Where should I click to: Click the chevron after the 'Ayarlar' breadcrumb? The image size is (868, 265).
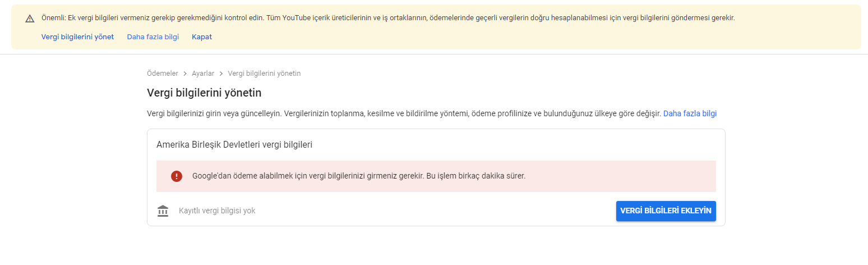(221, 74)
